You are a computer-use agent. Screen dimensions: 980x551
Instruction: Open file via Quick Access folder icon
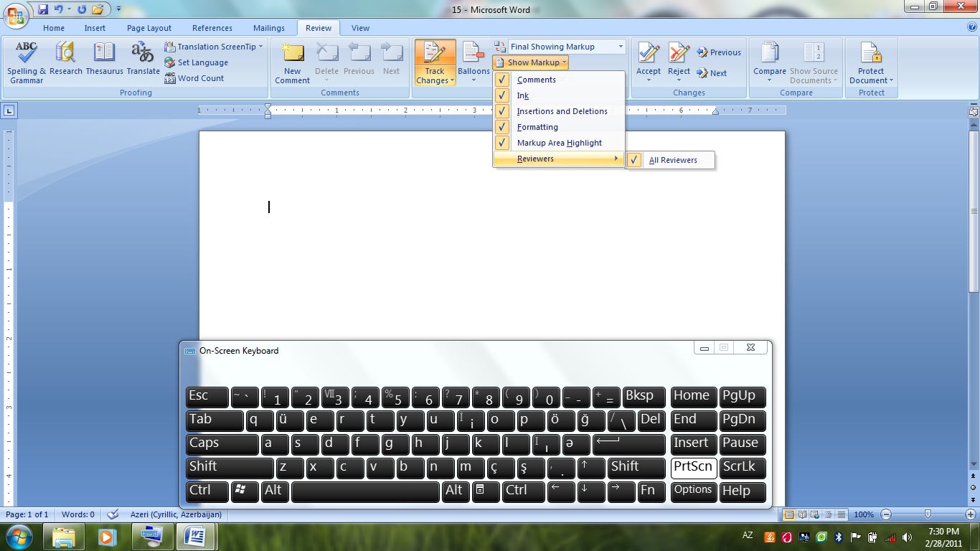click(97, 9)
